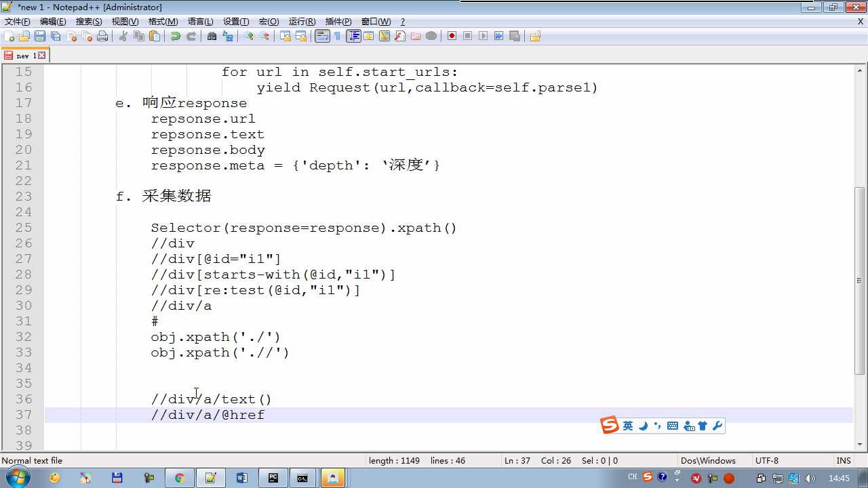
Task: Play back the recorded macro
Action: tap(483, 37)
